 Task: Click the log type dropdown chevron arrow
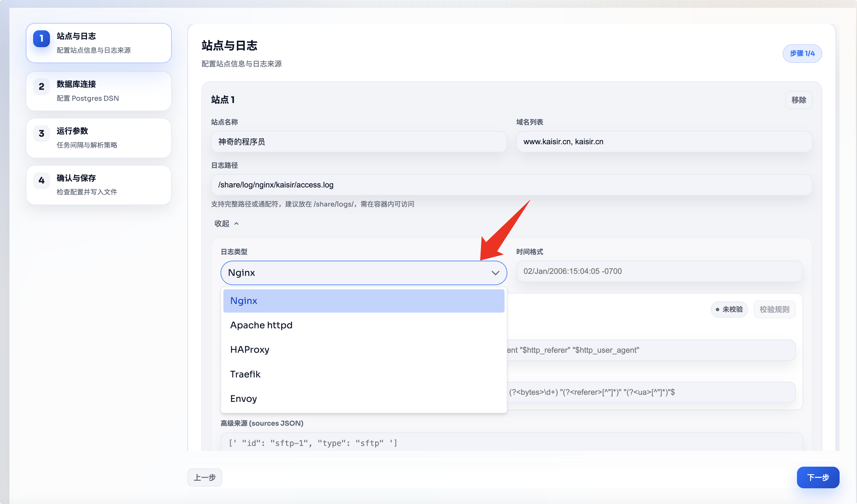(495, 273)
